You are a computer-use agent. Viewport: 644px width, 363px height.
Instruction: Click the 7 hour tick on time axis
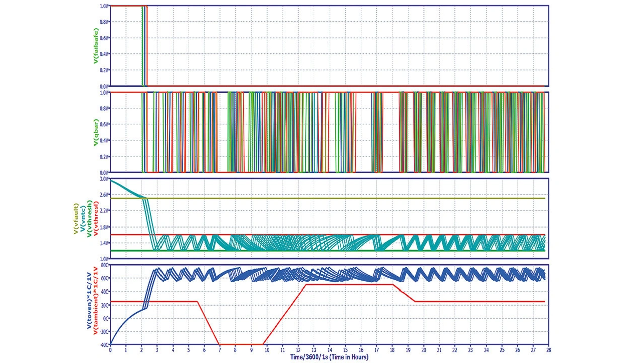[x=220, y=349]
